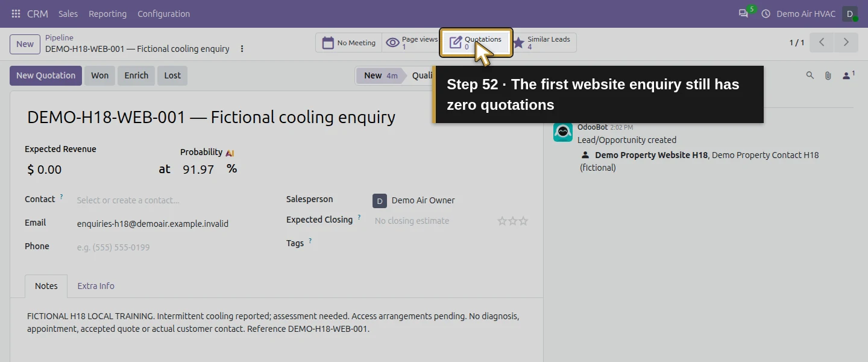This screenshot has height=362, width=868.
Task: Create a New Quotation
Action: coord(46,75)
